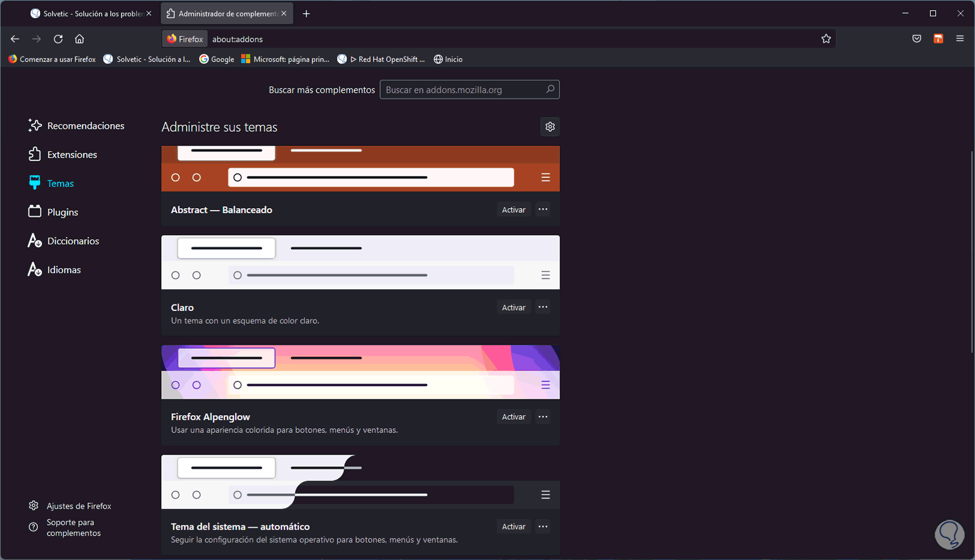The width and height of the screenshot is (975, 560).
Task: Click the page vertical scrollbar thumb
Action: [x=971, y=253]
